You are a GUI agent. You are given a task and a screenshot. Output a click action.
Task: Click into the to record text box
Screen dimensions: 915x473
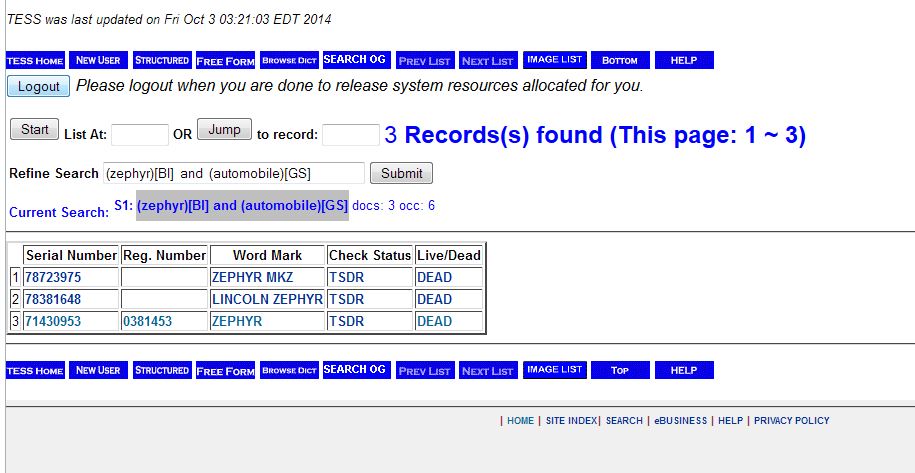(x=350, y=134)
